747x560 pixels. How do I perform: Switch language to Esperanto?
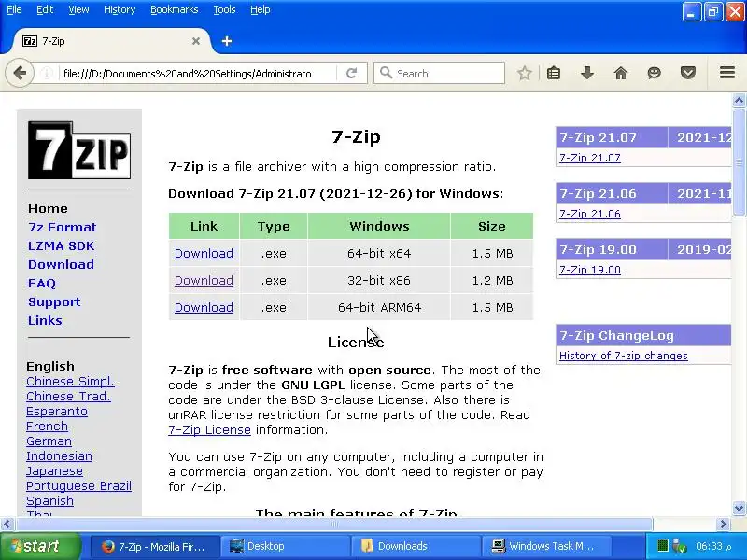[x=57, y=411]
